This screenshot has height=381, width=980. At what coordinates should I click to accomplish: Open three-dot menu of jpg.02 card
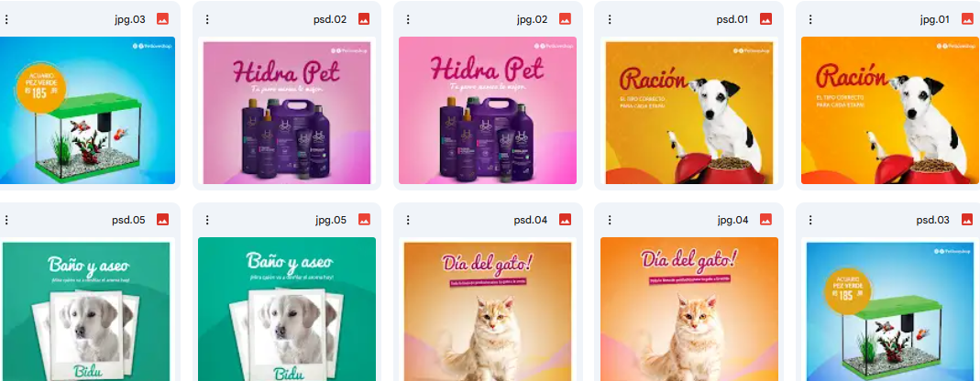[x=408, y=19]
